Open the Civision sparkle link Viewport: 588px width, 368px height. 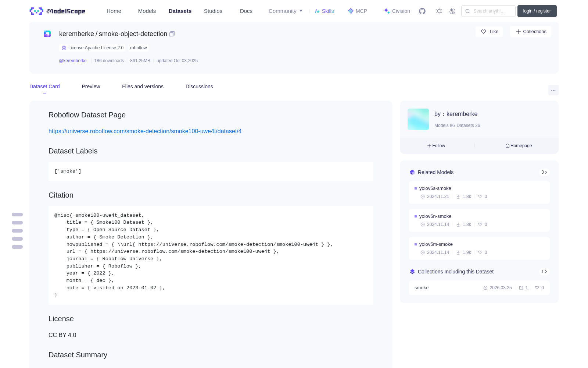pyautogui.click(x=397, y=11)
